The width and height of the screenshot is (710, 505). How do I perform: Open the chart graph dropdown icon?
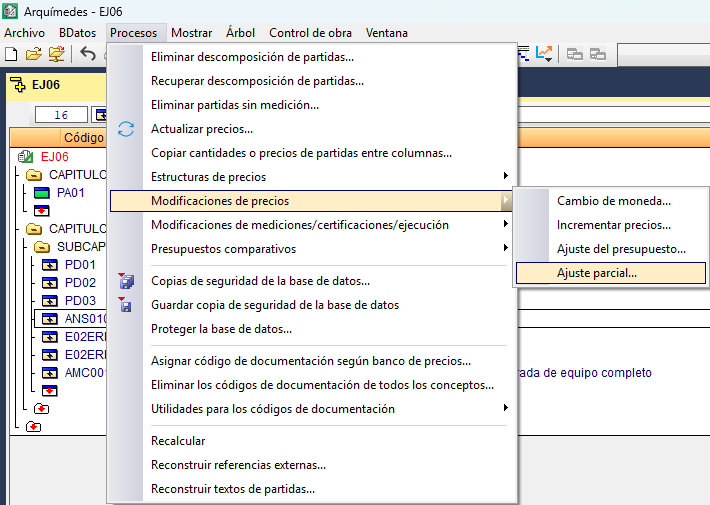tap(544, 54)
